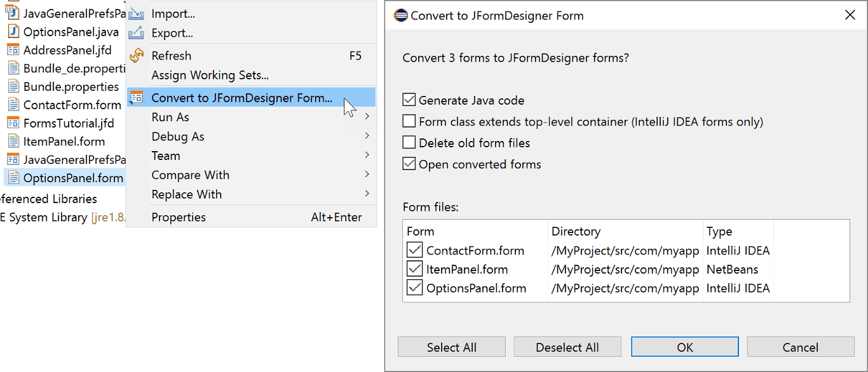Click the JFormDesigner convert icon in menu
The width and height of the screenshot is (868, 372).
click(x=137, y=98)
